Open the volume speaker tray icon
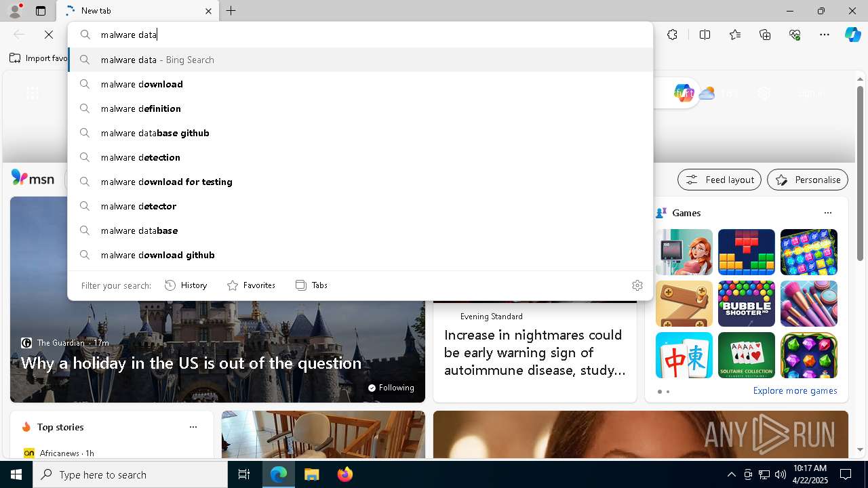This screenshot has width=868, height=488. point(780,474)
